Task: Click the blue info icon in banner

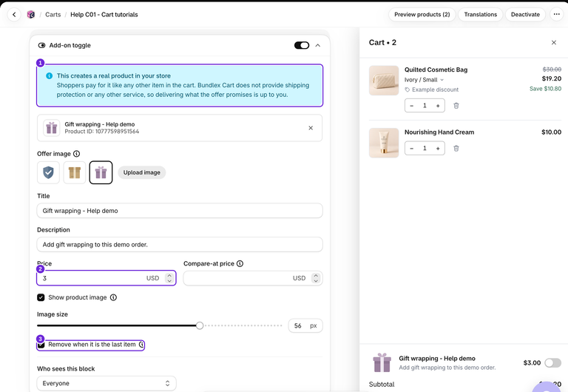Action: click(x=50, y=75)
